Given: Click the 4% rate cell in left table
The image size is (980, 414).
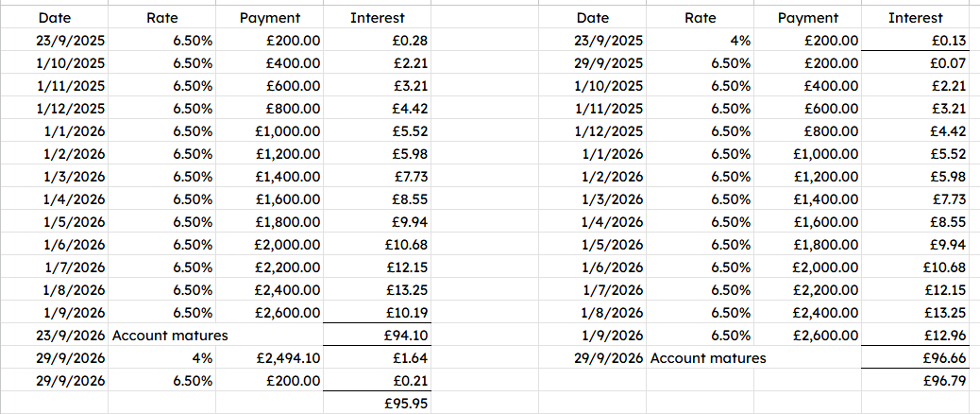Looking at the screenshot, I should pos(161,358).
